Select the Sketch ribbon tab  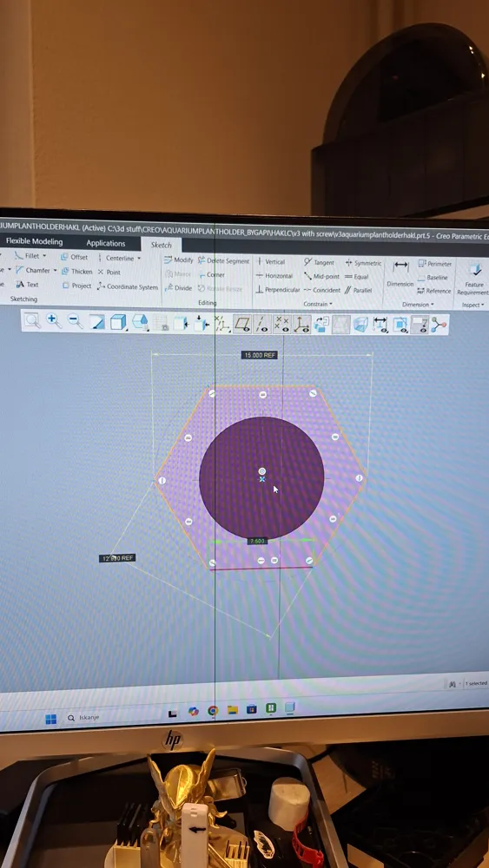tap(162, 245)
